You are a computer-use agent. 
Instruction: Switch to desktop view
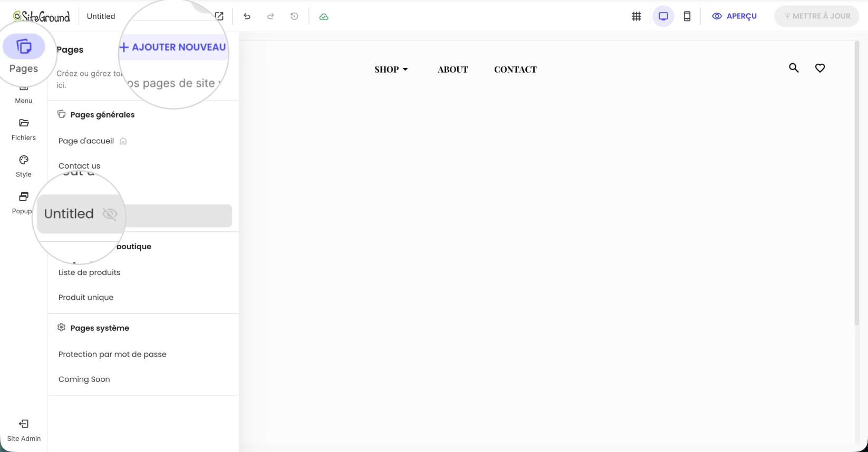(x=663, y=16)
